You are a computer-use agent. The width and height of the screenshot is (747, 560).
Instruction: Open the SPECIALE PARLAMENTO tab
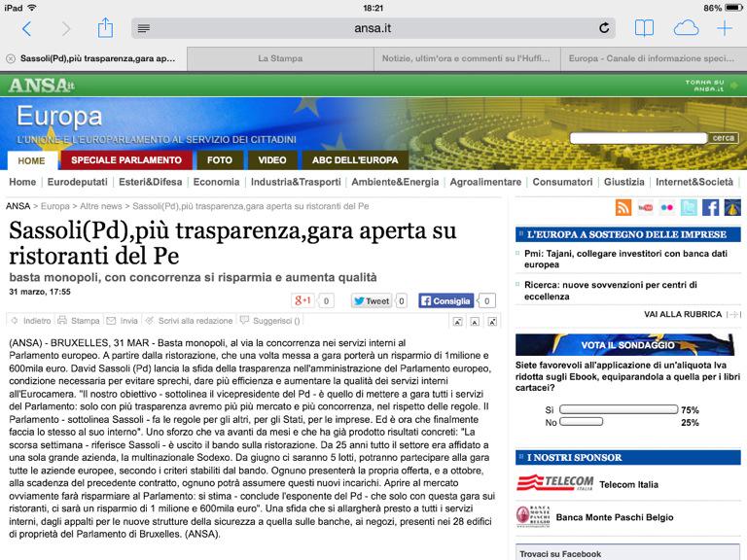(126, 160)
